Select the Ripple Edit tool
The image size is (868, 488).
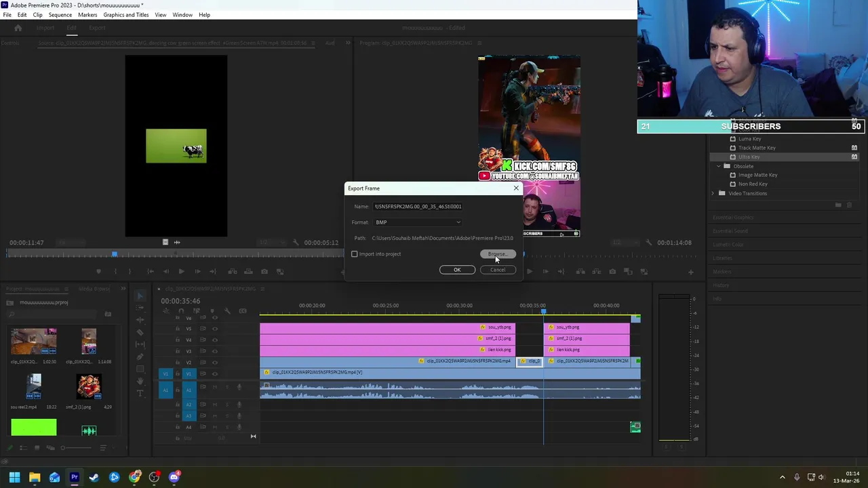[x=140, y=320]
